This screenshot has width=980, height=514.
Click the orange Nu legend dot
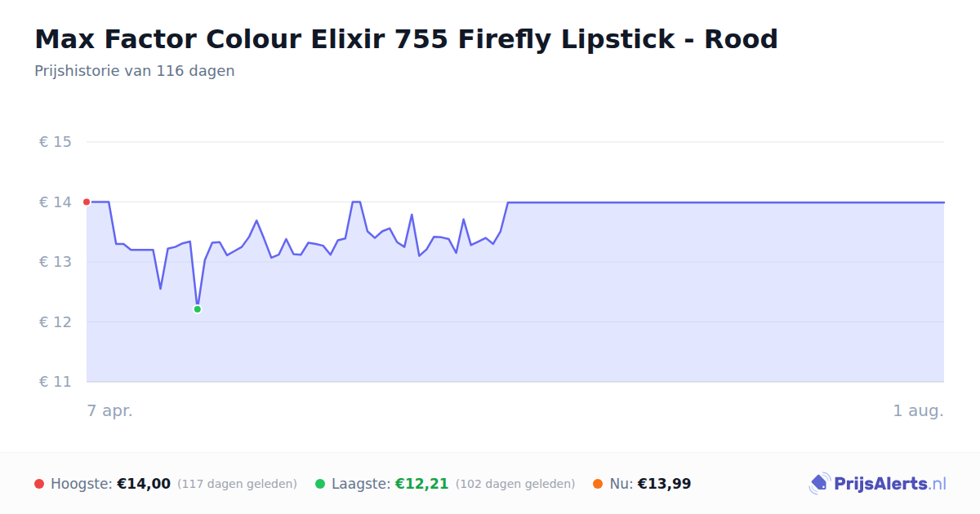pyautogui.click(x=598, y=484)
